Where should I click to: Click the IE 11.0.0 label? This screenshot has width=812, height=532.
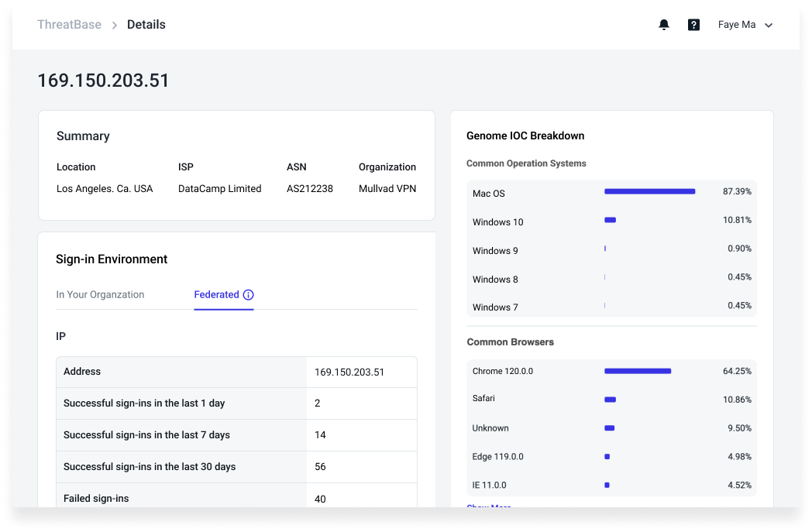(489, 485)
